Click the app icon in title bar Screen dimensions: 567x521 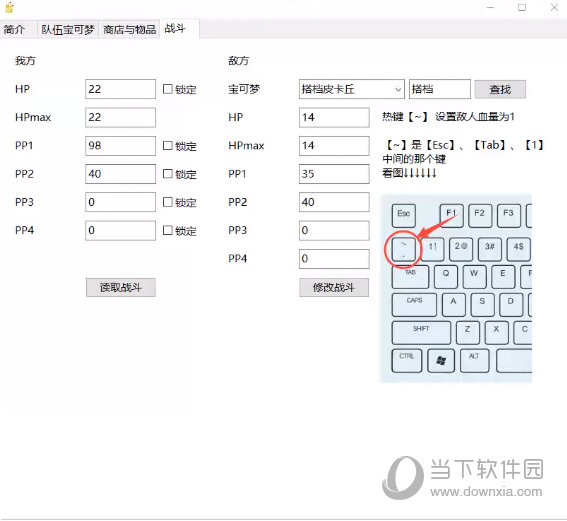click(10, 7)
